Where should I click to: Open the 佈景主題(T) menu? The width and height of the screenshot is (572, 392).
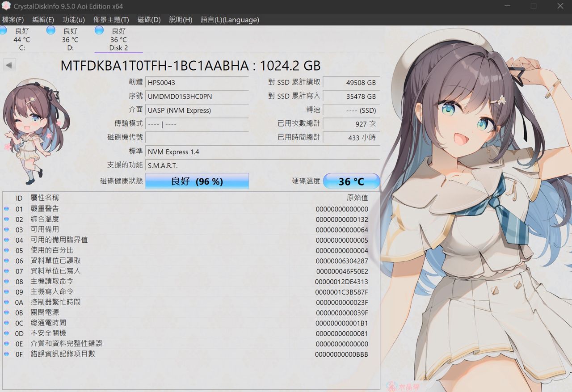[111, 20]
